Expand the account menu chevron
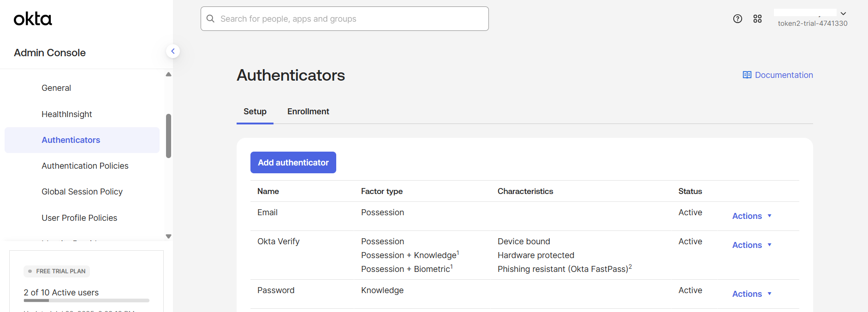 (843, 14)
